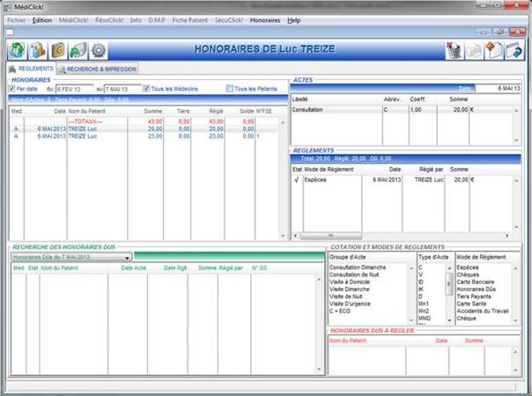
Task: Select Consultation de Nuit in Groupe d'Acte
Action: (354, 275)
